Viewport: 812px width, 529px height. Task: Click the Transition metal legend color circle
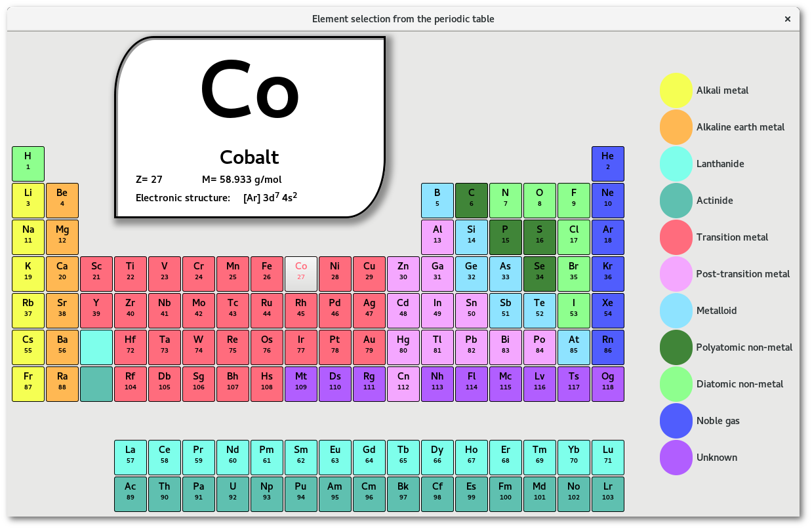coord(676,237)
